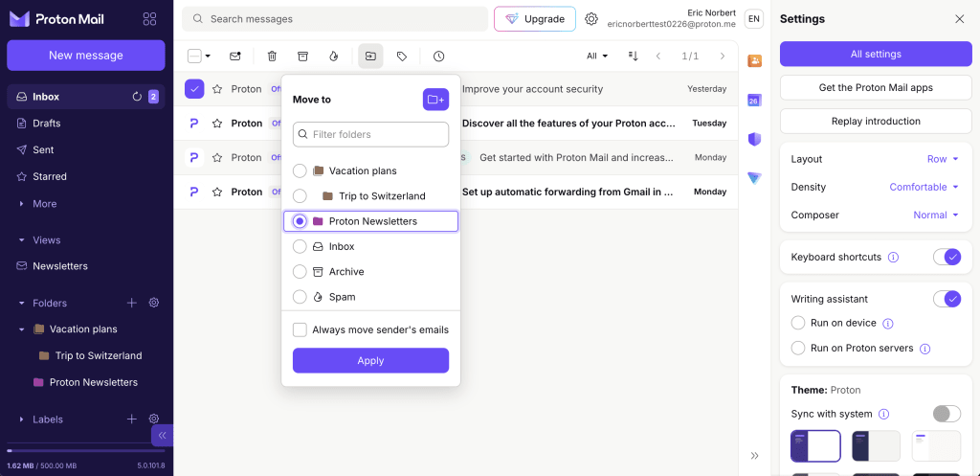Click the Upgrade button
This screenshot has height=476, width=980.
point(534,19)
